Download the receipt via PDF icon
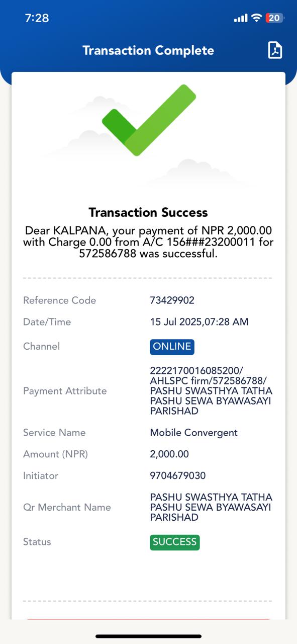297x644 pixels. click(275, 50)
